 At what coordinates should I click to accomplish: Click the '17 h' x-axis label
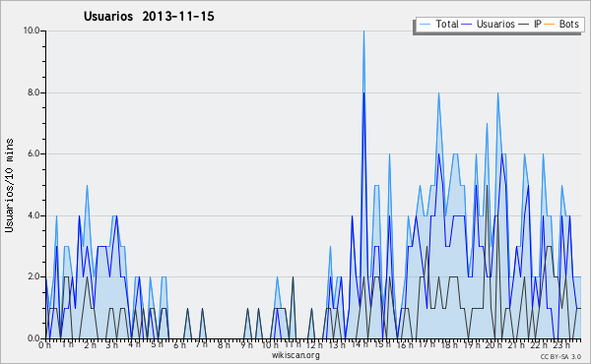427,344
